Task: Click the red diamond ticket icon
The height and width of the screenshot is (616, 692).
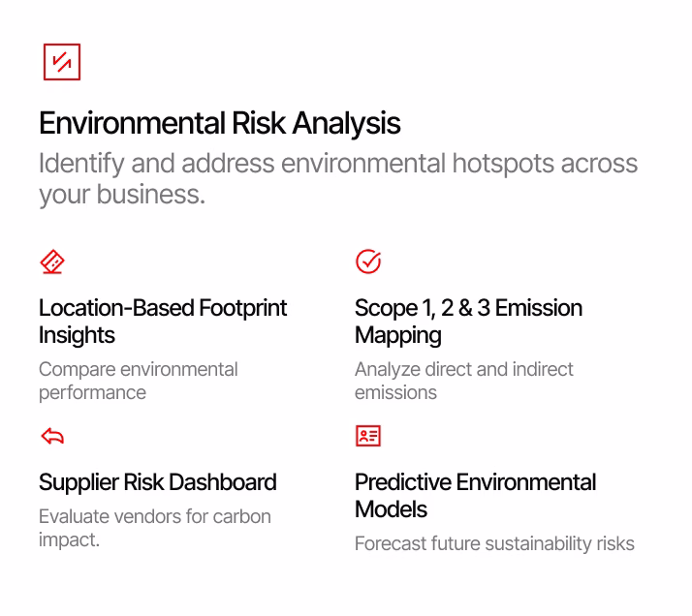Action: (52, 262)
